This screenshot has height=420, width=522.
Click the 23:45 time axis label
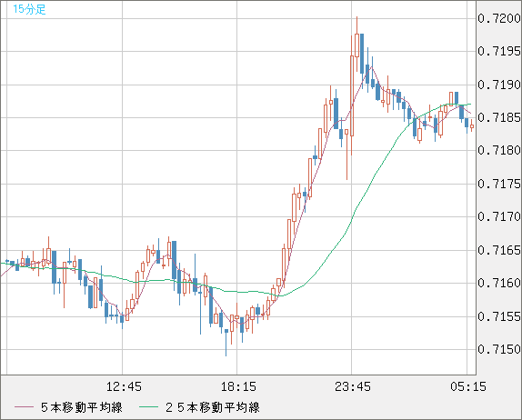tap(353, 386)
